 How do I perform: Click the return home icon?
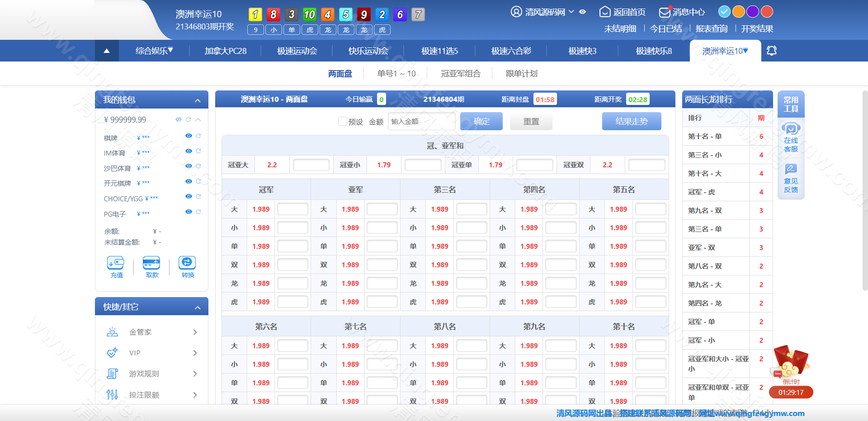tap(605, 12)
